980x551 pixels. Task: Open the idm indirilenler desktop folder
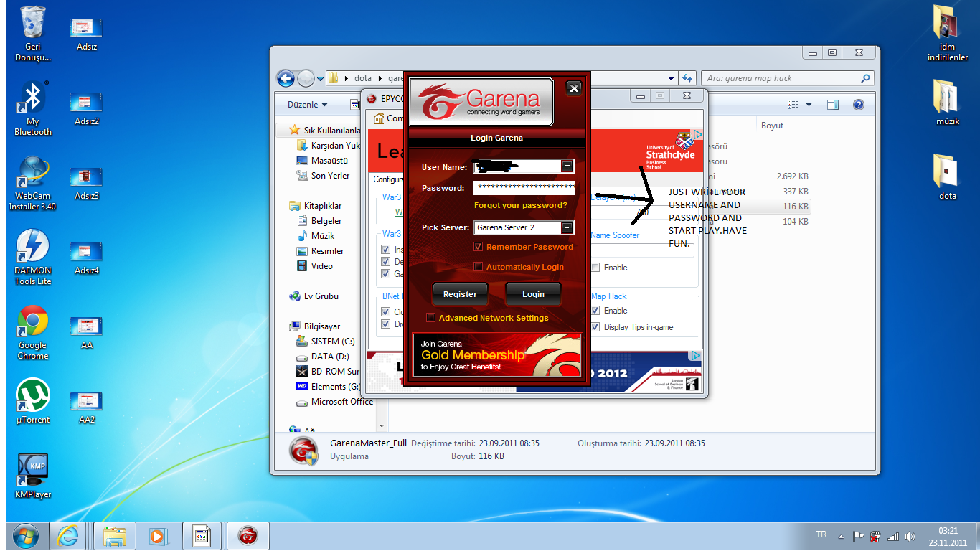[x=947, y=34]
